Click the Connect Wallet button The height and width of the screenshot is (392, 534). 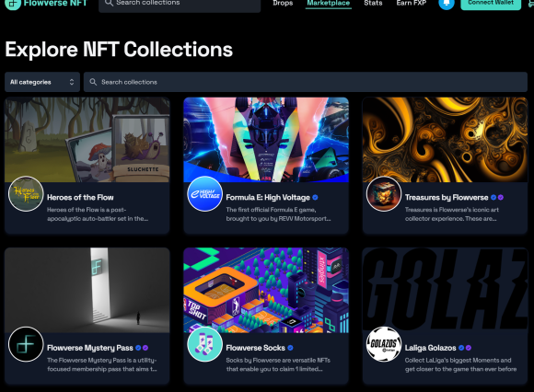491,4
